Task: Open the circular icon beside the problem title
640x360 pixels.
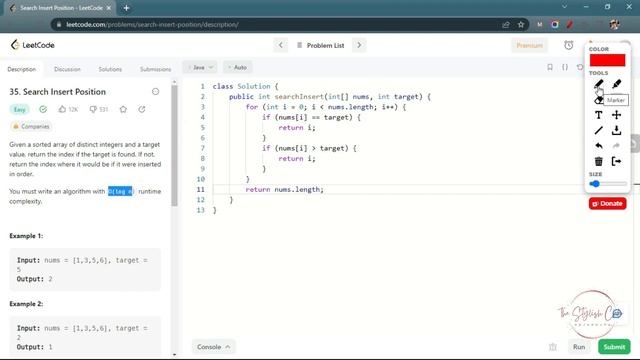Action: coord(156,91)
